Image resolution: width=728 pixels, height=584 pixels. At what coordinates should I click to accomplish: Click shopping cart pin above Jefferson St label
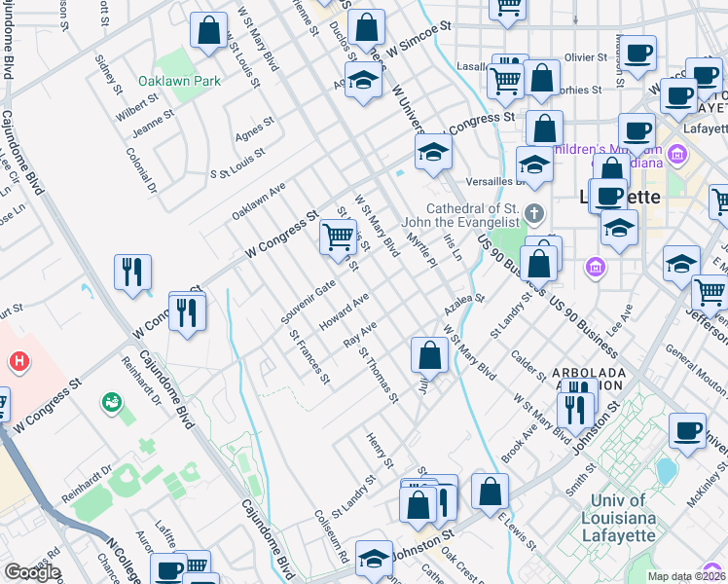[710, 294]
